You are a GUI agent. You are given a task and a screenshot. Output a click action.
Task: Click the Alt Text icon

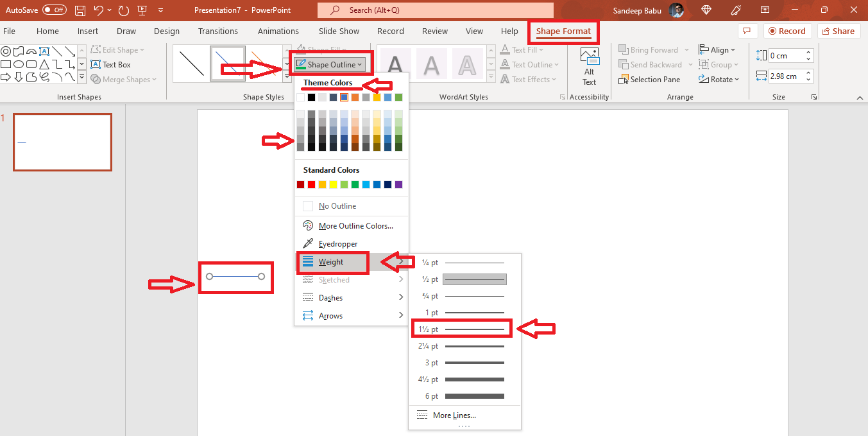589,66
